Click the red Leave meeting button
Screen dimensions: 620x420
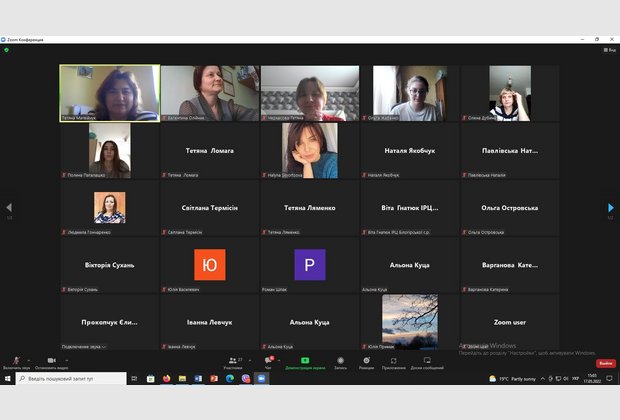(606, 363)
